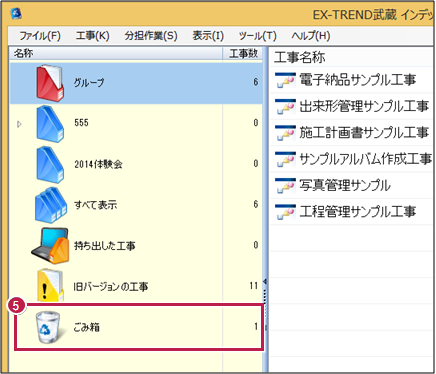Open the 表示(I) menu
Image resolution: width=436 pixels, height=374 pixels.
(208, 36)
